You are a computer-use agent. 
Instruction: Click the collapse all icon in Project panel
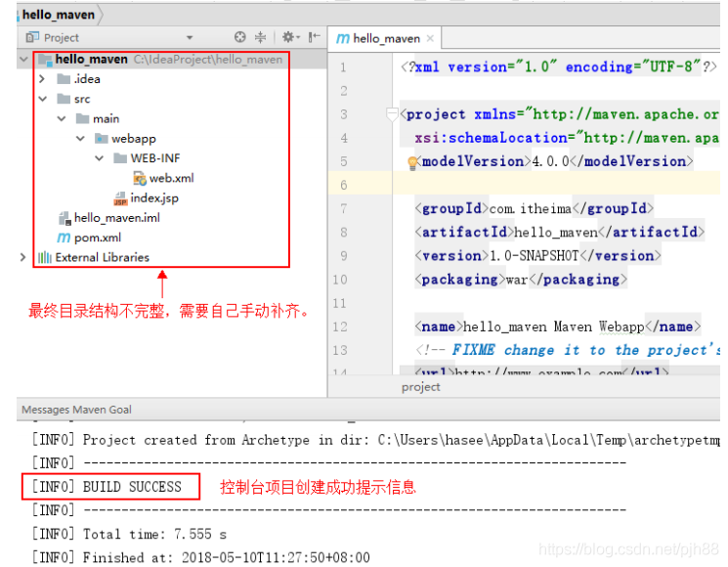pyautogui.click(x=261, y=37)
